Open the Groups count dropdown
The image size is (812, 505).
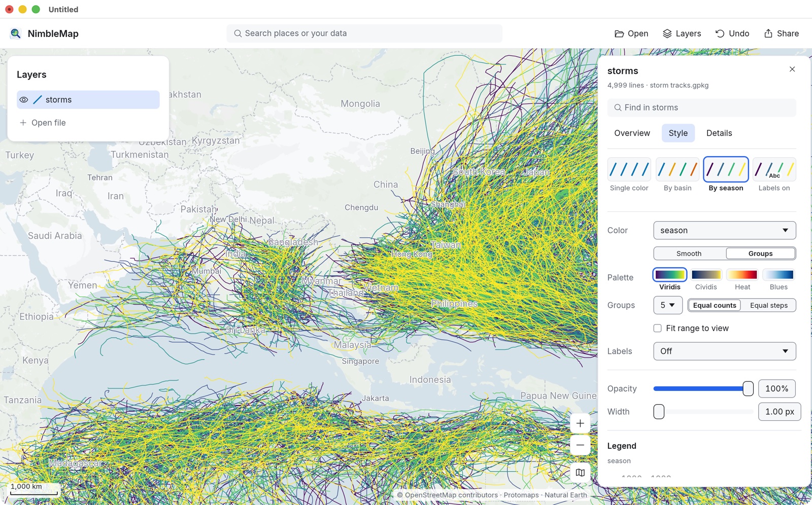[x=667, y=305]
